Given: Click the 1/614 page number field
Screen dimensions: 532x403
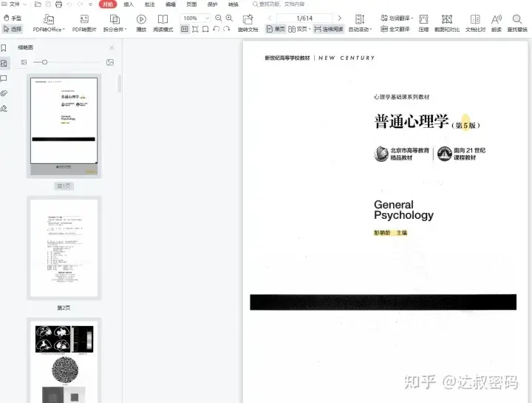Looking at the screenshot, I should [x=304, y=18].
